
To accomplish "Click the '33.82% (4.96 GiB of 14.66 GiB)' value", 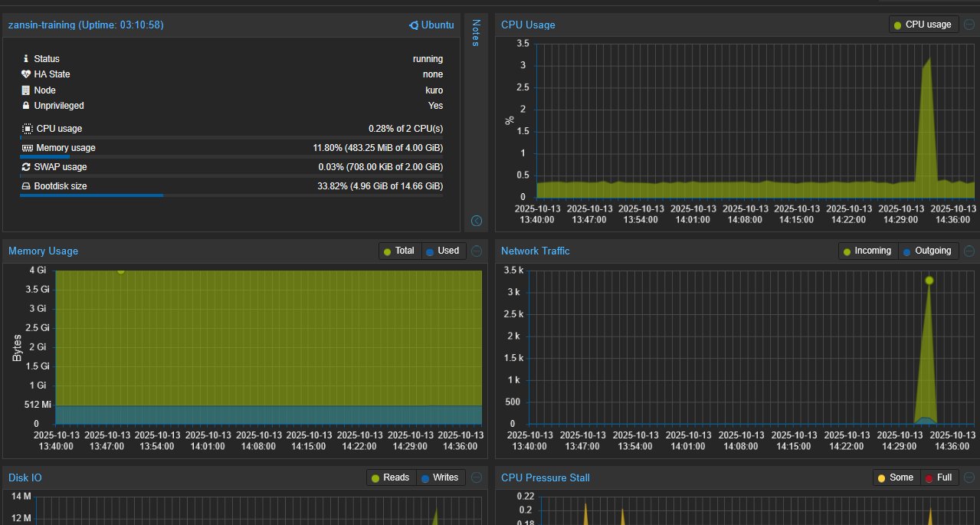I will [380, 186].
